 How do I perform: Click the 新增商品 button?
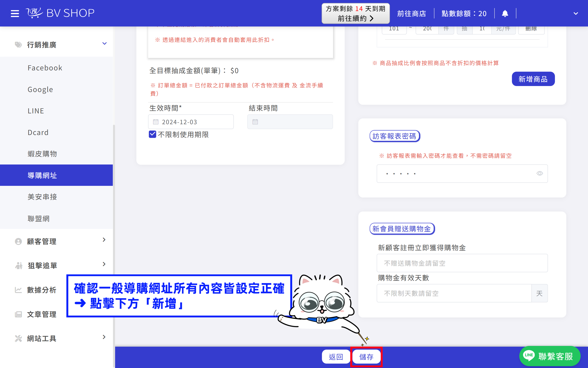tap(533, 79)
